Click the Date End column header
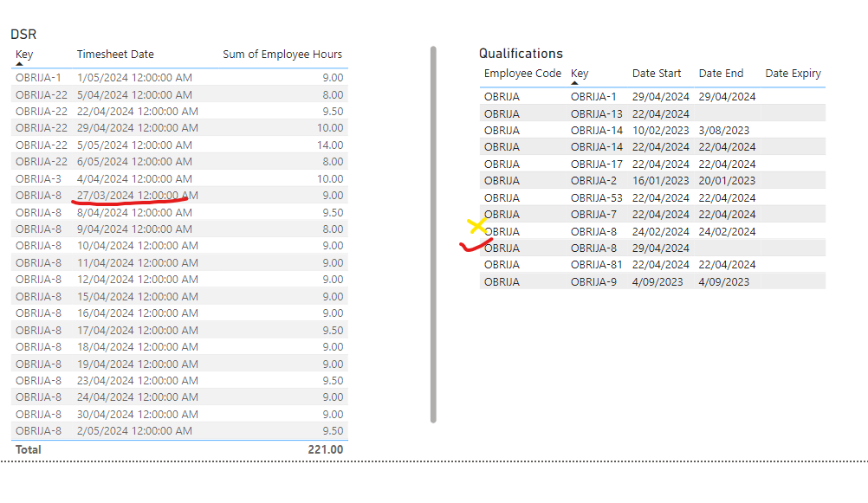Image resolution: width=868 pixels, height=503 pixels. point(721,73)
